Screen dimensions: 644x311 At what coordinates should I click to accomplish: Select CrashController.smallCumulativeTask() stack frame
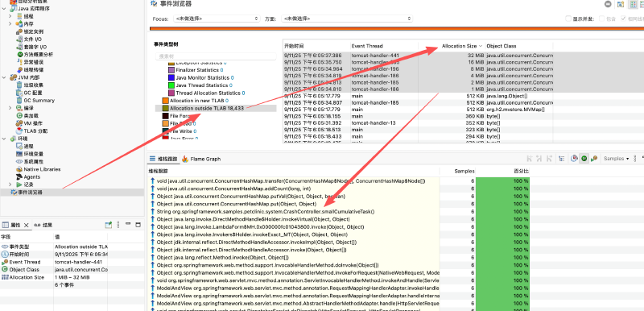pyautogui.click(x=266, y=212)
